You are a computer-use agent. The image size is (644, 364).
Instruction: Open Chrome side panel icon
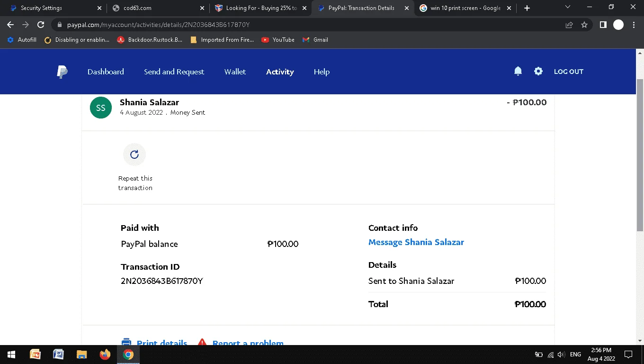pyautogui.click(x=603, y=25)
